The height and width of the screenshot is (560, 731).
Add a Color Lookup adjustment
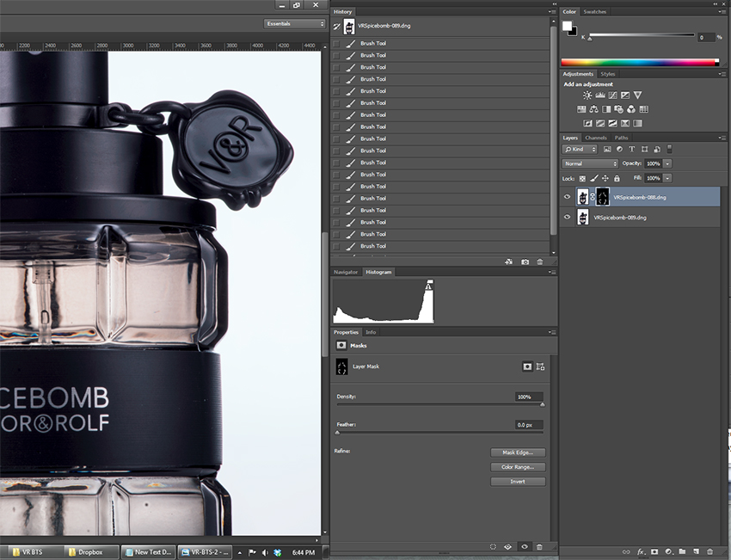click(644, 109)
